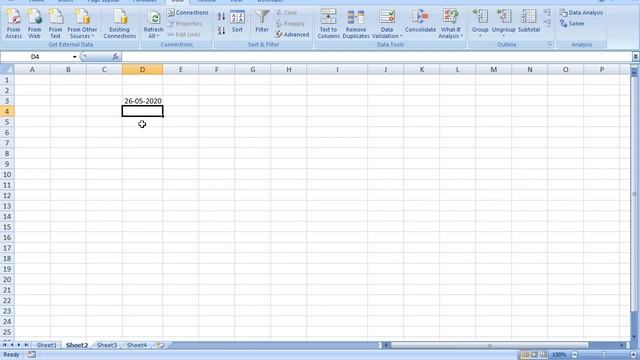Switch to the Sheet3 tab
The width and height of the screenshot is (640, 360).
click(x=107, y=345)
